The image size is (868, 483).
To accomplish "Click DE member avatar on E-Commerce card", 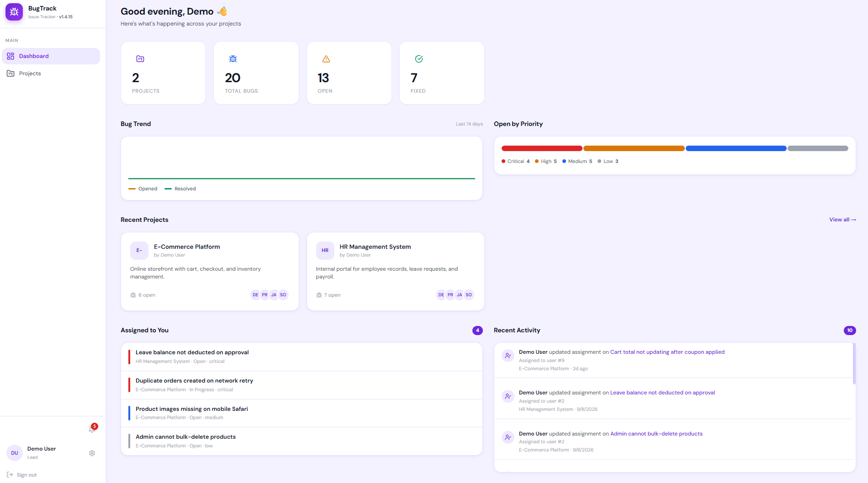I will [255, 295].
